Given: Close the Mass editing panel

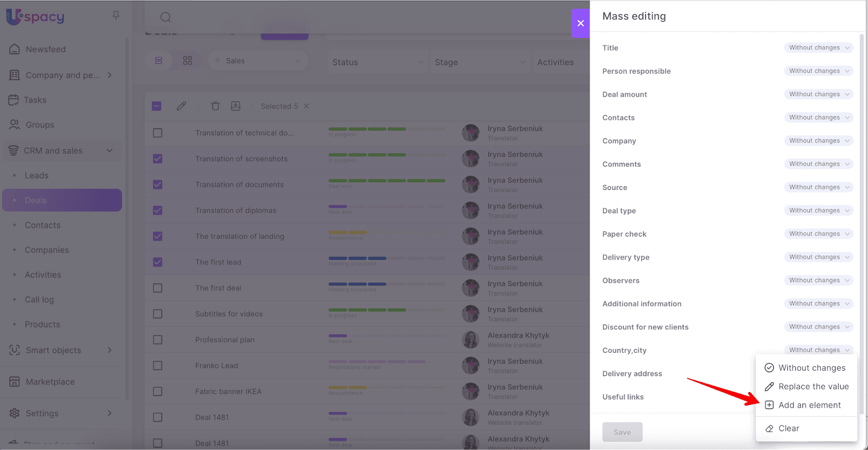Looking at the screenshot, I should point(580,23).
